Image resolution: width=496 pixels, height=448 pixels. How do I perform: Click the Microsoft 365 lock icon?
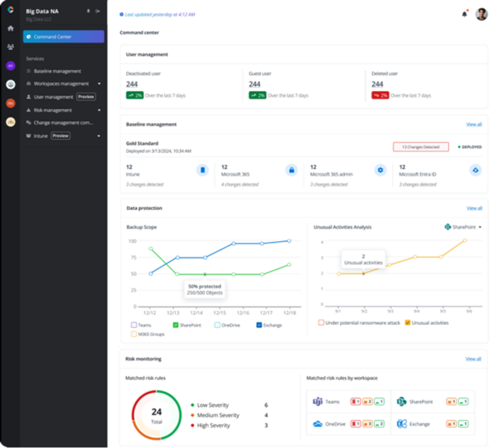click(291, 170)
